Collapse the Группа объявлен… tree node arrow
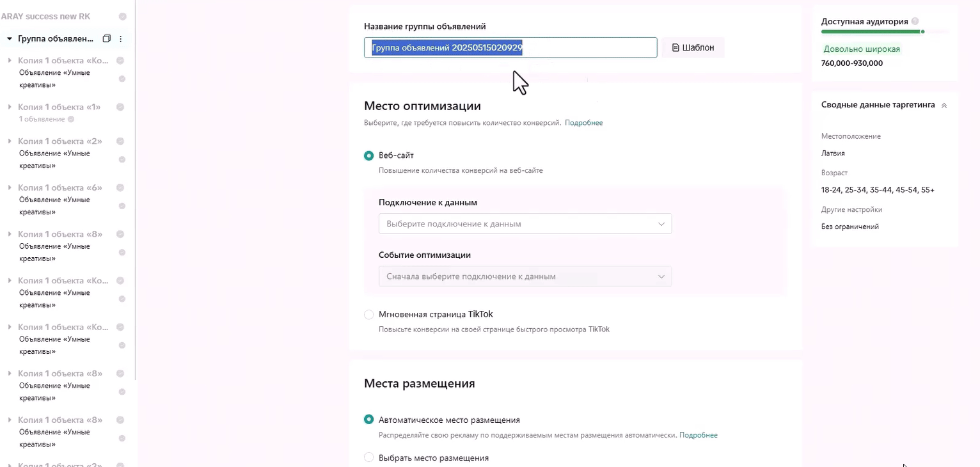This screenshot has width=980, height=467. 10,38
